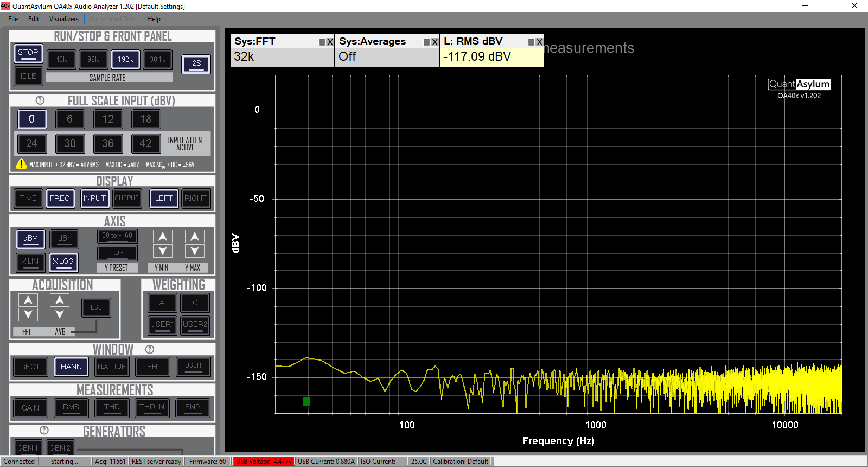
Task: Select the 192k sample rate
Action: [125, 60]
